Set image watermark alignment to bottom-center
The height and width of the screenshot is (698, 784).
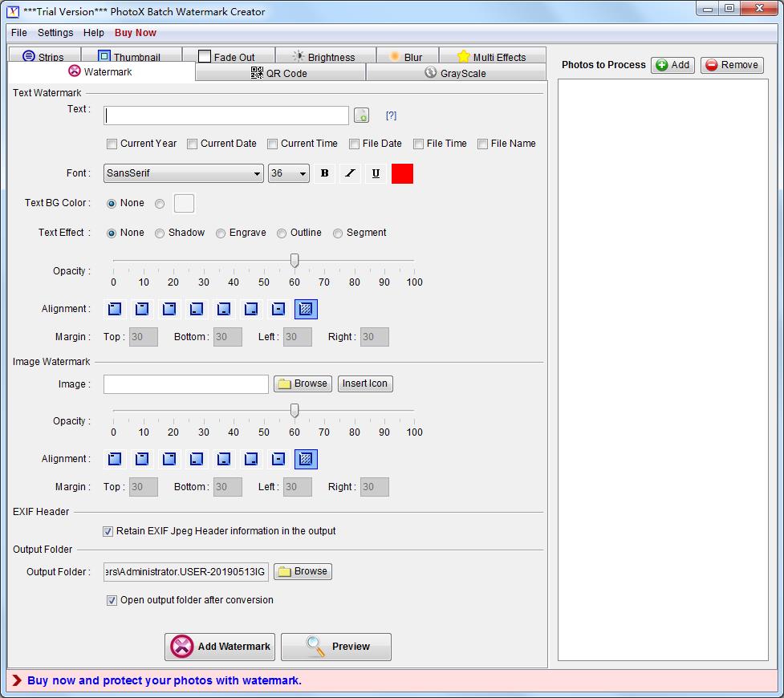[x=224, y=459]
